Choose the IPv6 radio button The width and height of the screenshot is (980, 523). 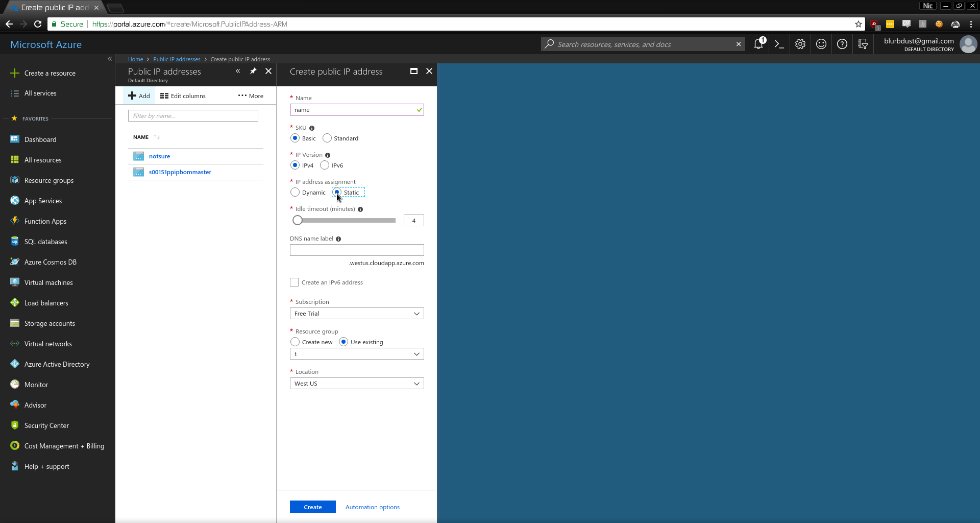[x=325, y=165]
